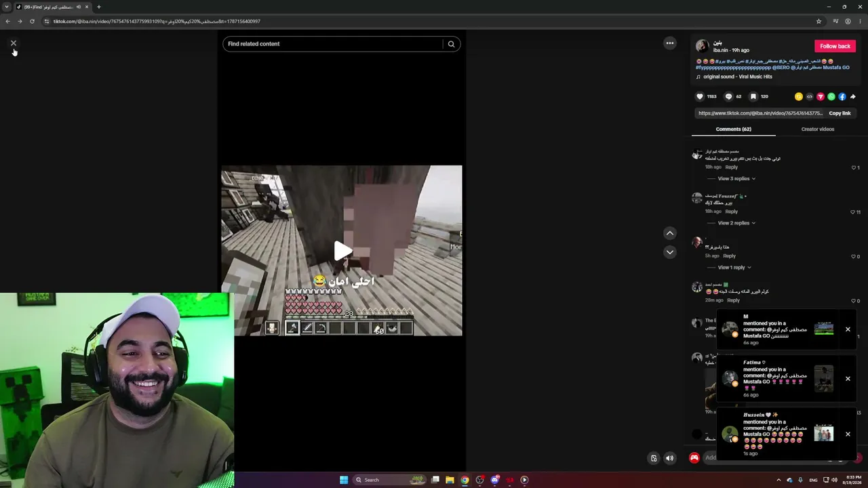Like the video with the heart icon

[x=701, y=96]
